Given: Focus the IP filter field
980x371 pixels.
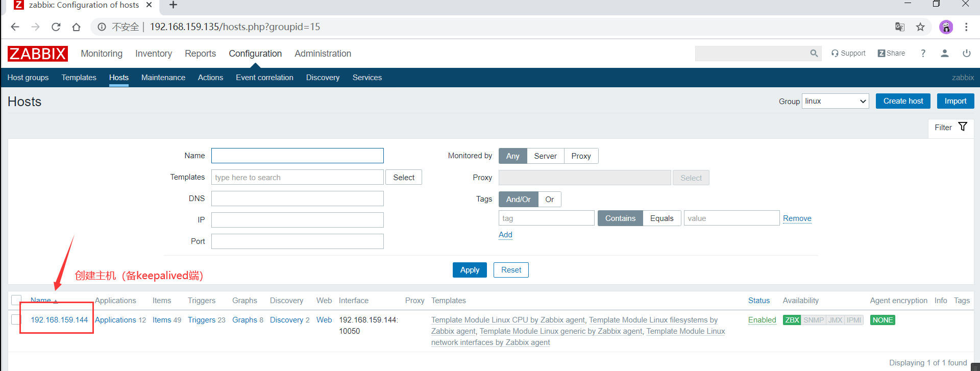Looking at the screenshot, I should click(298, 220).
